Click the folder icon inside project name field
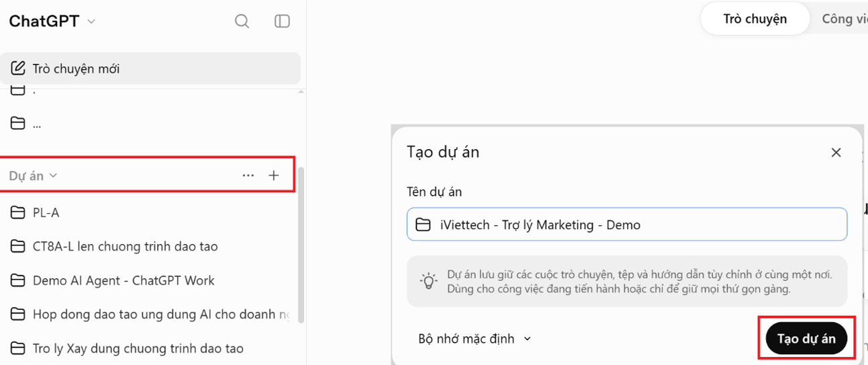The image size is (868, 365). tap(423, 225)
